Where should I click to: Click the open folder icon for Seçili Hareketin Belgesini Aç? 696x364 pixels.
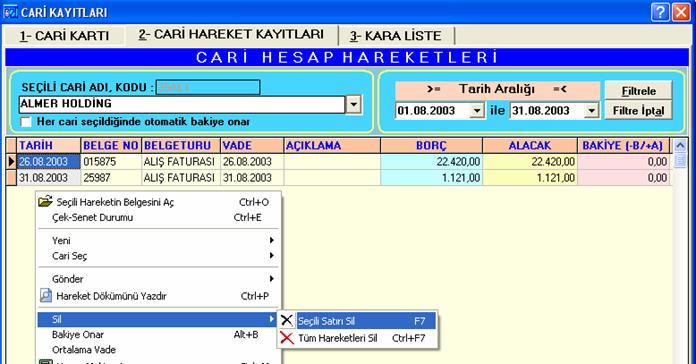point(45,202)
